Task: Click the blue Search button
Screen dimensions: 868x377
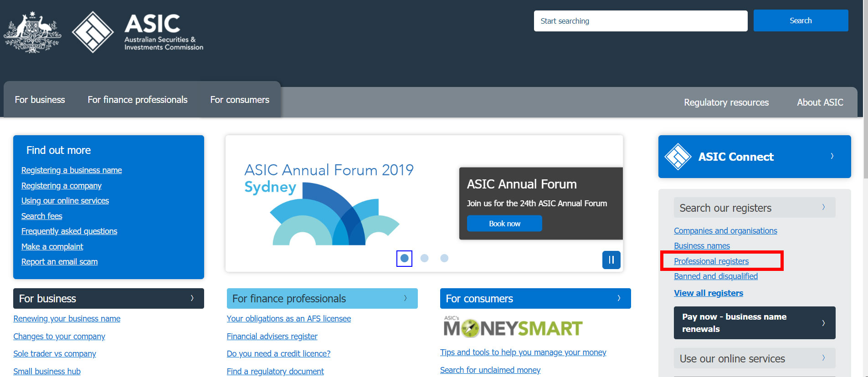Action: tap(801, 20)
